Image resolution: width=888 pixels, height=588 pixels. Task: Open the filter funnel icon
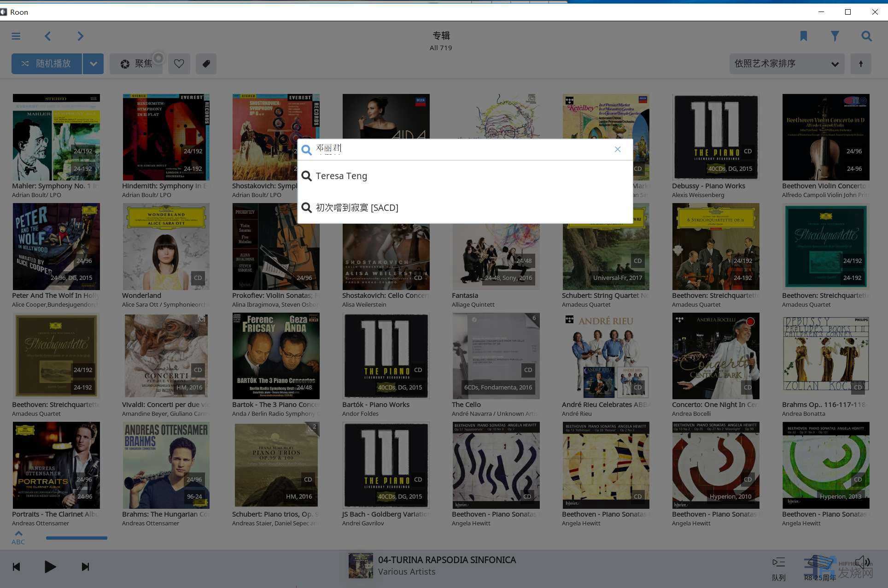[x=835, y=36]
